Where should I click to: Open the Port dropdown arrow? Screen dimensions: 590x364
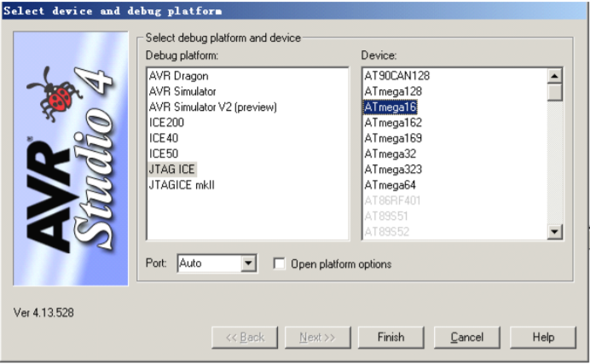248,263
